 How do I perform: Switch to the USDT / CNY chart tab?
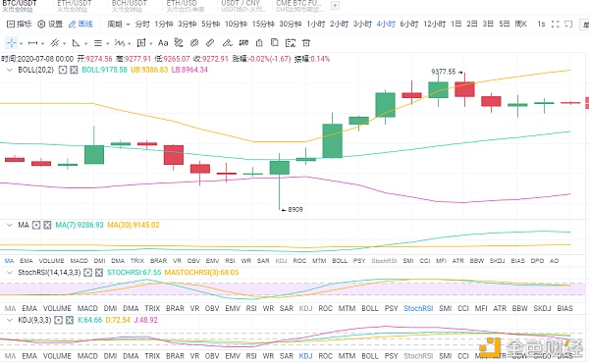pyautogui.click(x=243, y=6)
